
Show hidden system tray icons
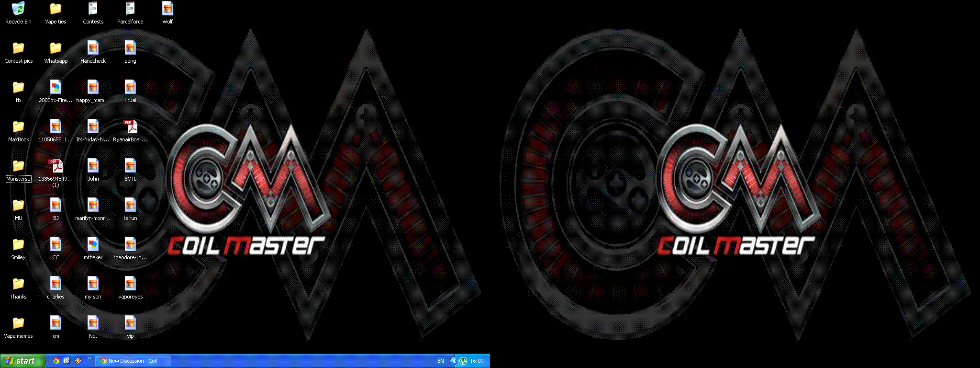[454, 361]
